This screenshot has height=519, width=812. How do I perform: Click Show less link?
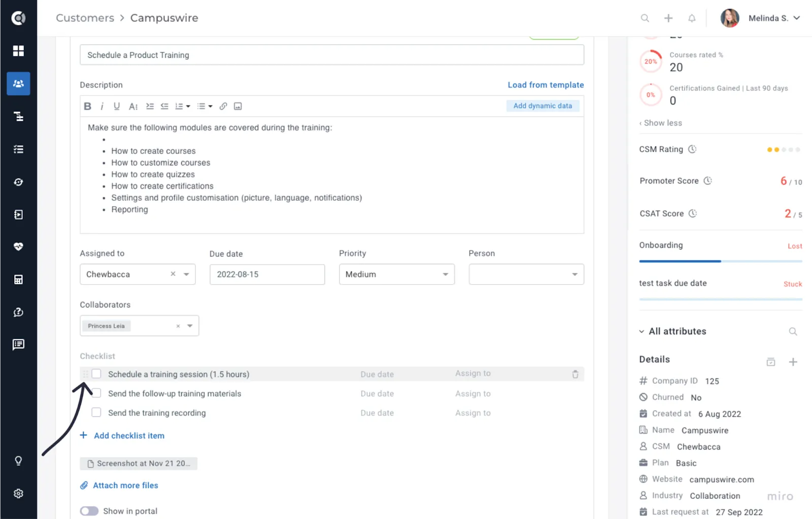661,123
